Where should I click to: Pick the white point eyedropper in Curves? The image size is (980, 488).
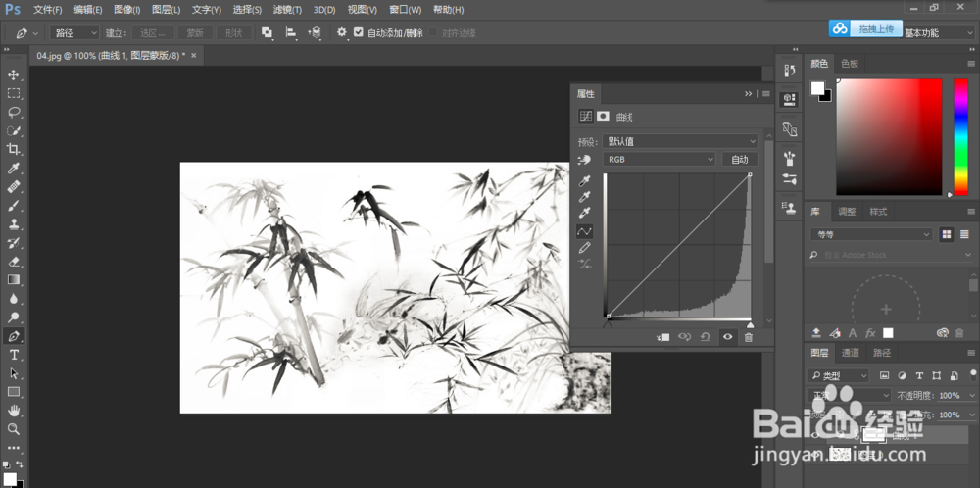click(584, 214)
